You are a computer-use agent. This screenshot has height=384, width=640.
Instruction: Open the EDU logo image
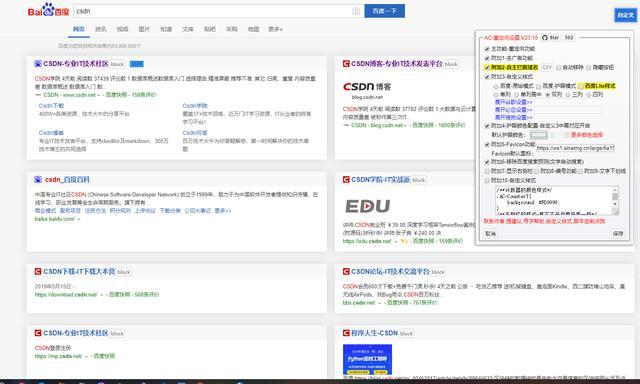(x=367, y=206)
